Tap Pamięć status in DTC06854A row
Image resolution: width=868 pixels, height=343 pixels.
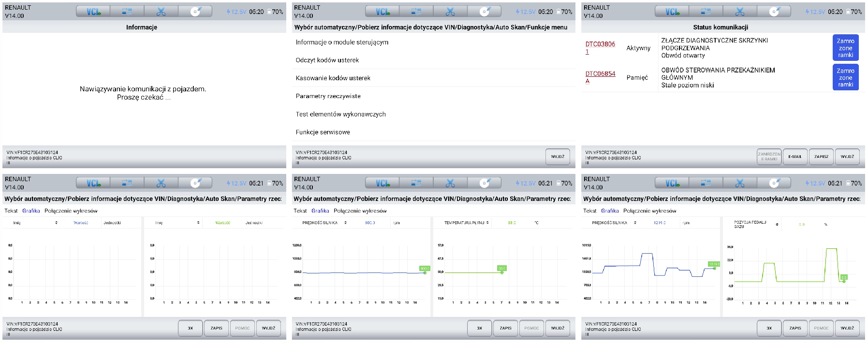pos(637,77)
